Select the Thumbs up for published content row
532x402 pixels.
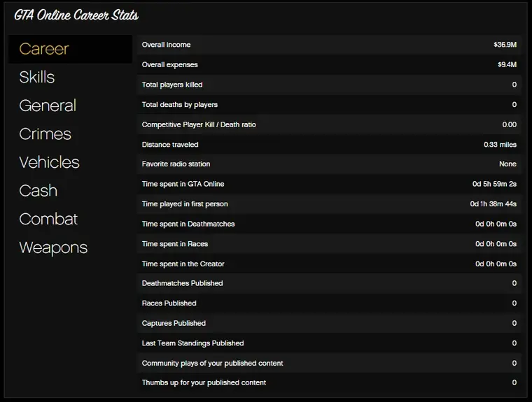[329, 382]
